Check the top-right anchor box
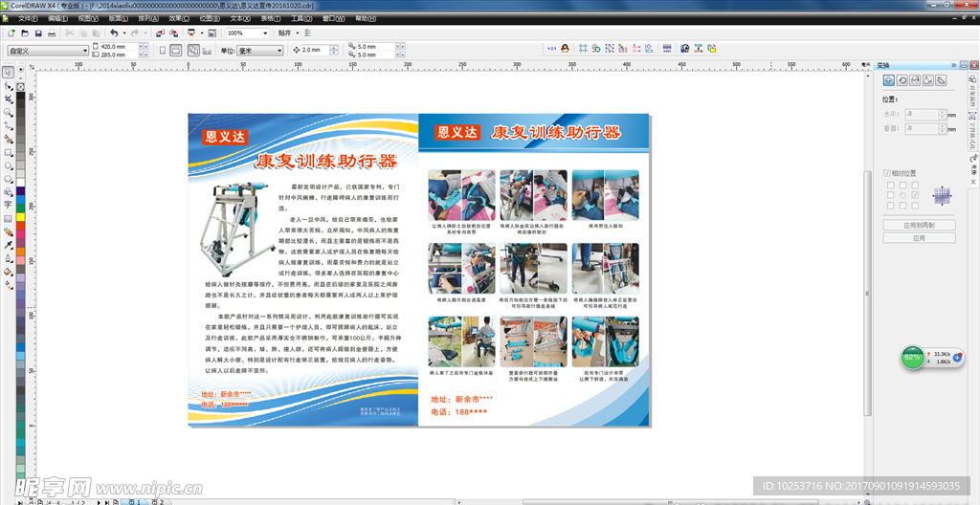This screenshot has height=505, width=980. point(915,185)
